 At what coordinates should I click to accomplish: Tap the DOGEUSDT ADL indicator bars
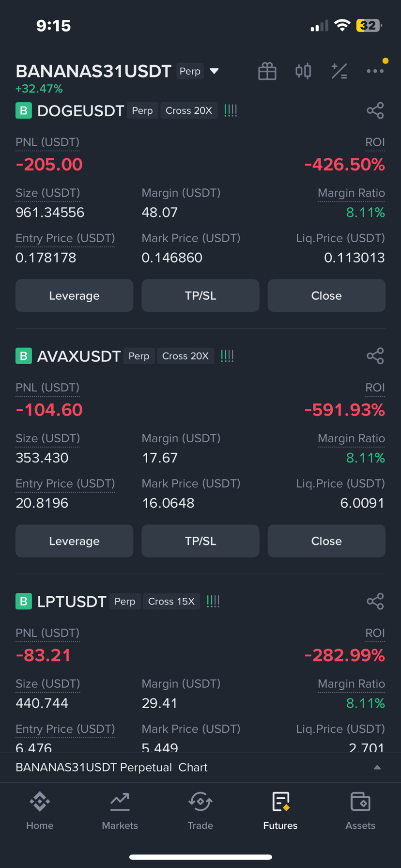(231, 110)
